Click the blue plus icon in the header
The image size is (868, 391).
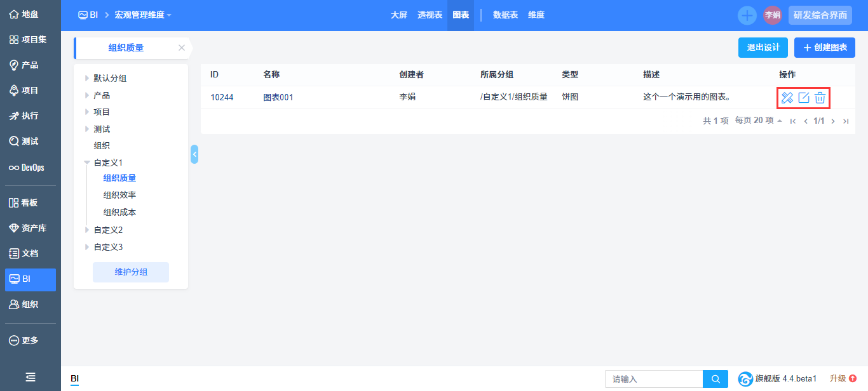click(747, 15)
